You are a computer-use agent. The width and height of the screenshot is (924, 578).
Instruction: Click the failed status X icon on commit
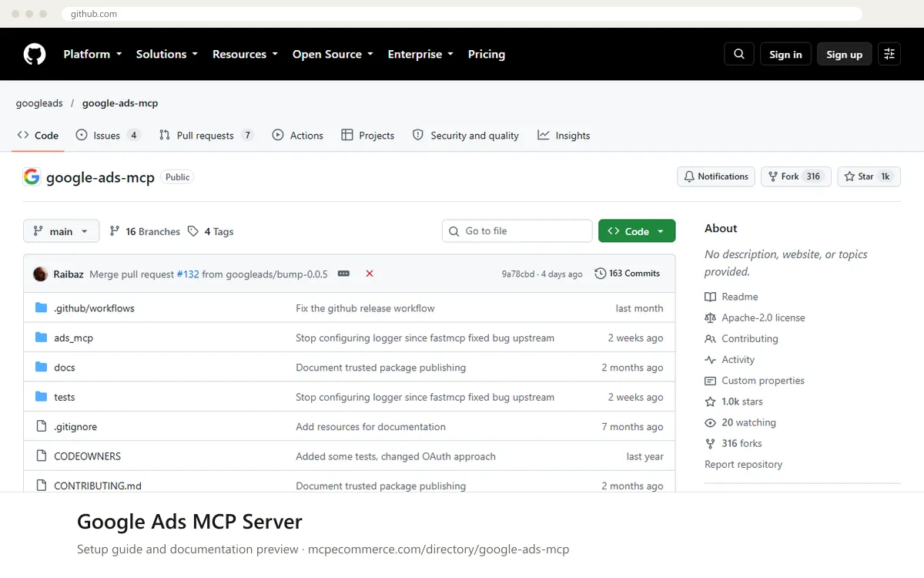coord(370,274)
